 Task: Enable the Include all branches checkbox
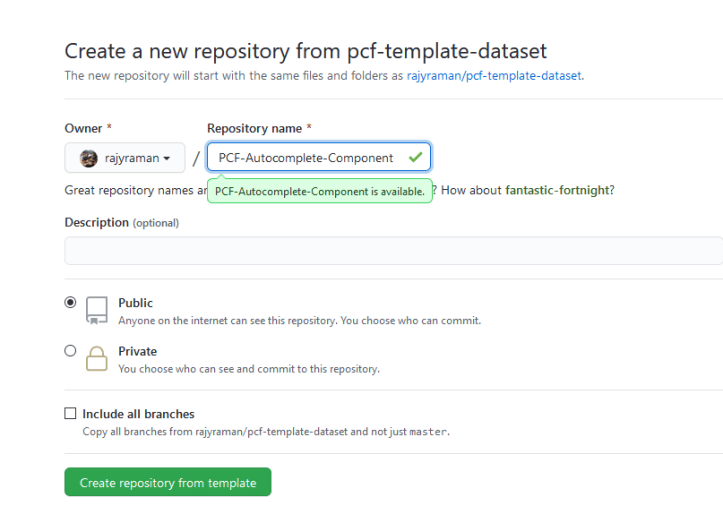70,413
